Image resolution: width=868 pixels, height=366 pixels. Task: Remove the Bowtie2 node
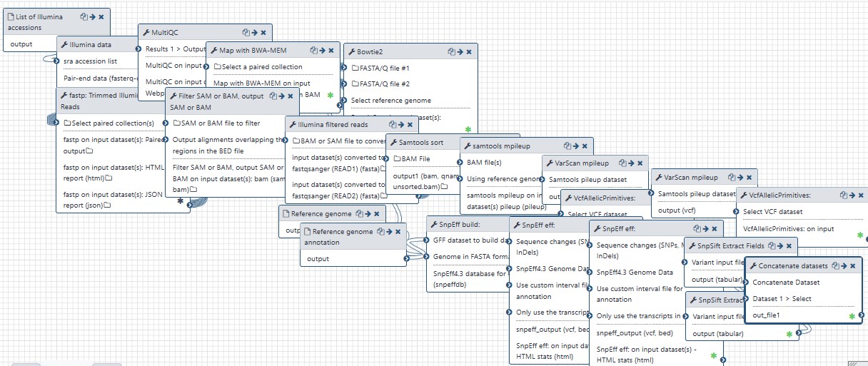click(x=470, y=52)
